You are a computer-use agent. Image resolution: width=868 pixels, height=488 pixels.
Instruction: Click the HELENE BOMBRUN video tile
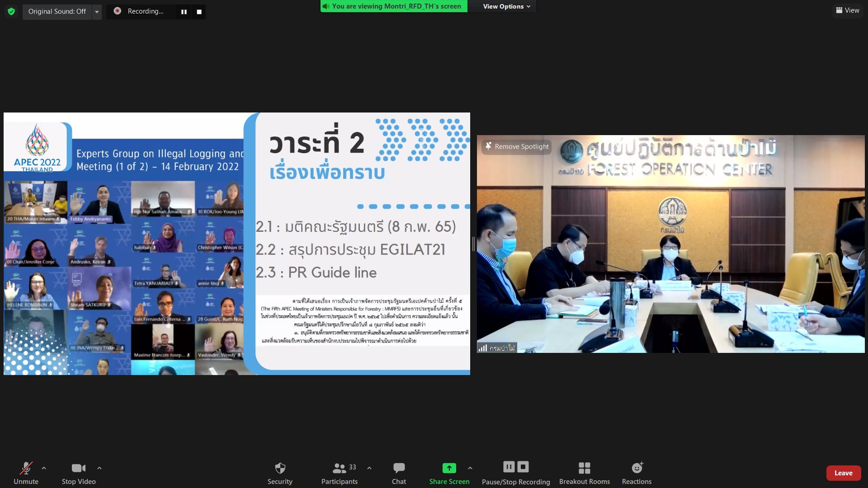pos(36,288)
